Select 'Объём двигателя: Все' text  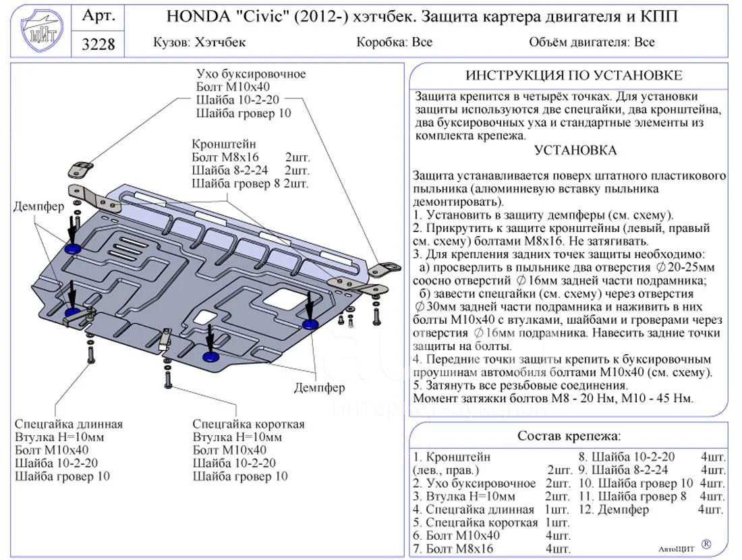click(x=592, y=43)
